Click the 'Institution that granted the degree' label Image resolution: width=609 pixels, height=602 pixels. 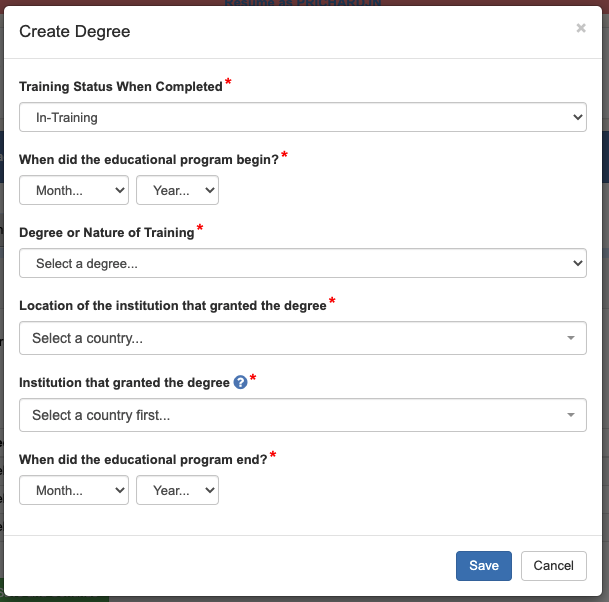[x=124, y=382]
